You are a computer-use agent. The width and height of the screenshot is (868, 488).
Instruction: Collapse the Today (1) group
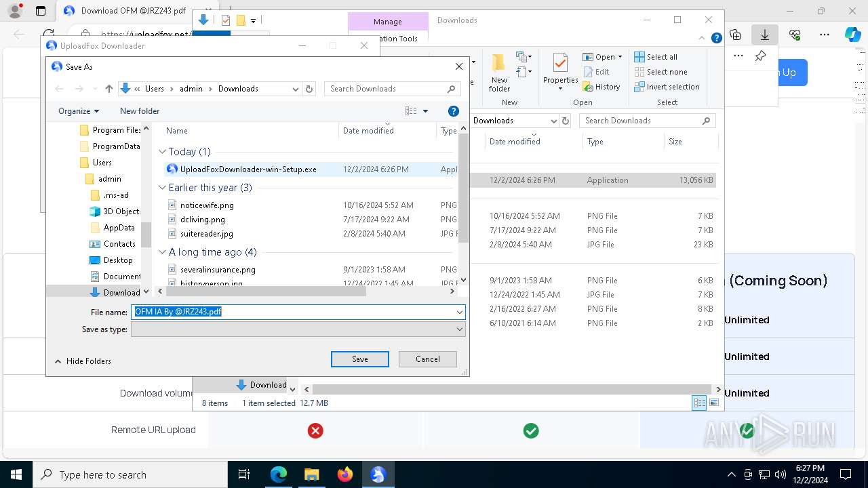point(162,152)
